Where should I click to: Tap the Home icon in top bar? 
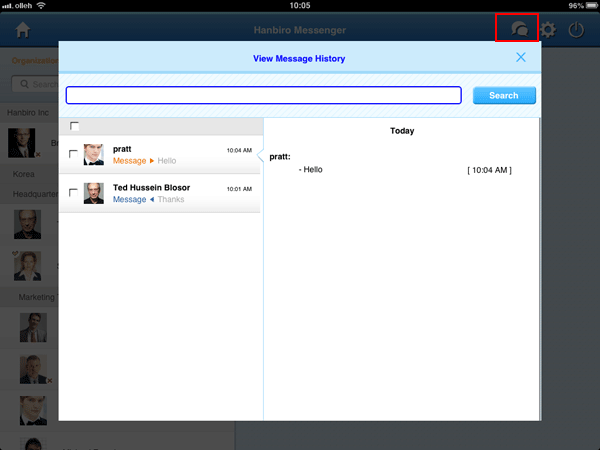23,30
